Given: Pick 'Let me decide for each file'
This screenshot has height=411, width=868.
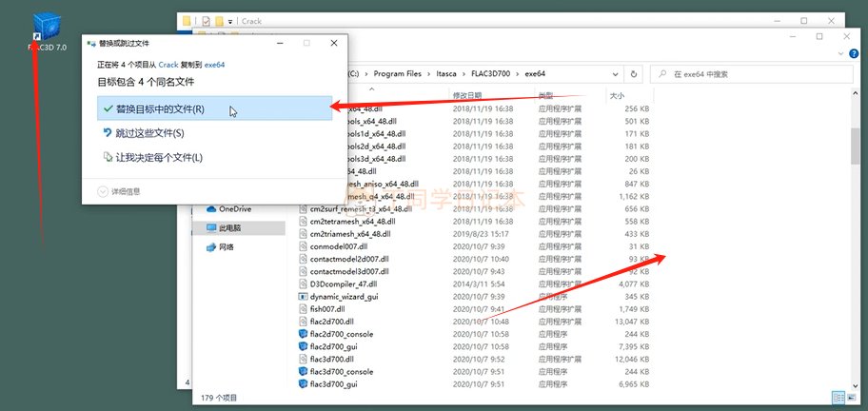Looking at the screenshot, I should point(158,157).
